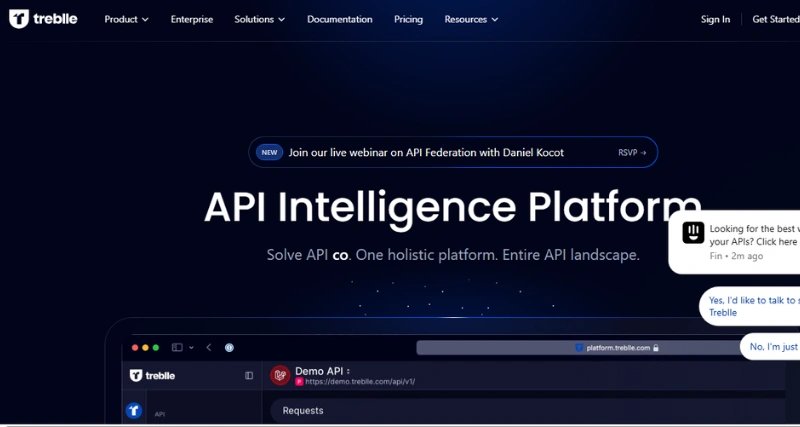Collapse the demo sidebar panel icon
This screenshot has height=427, width=800.
[249, 375]
